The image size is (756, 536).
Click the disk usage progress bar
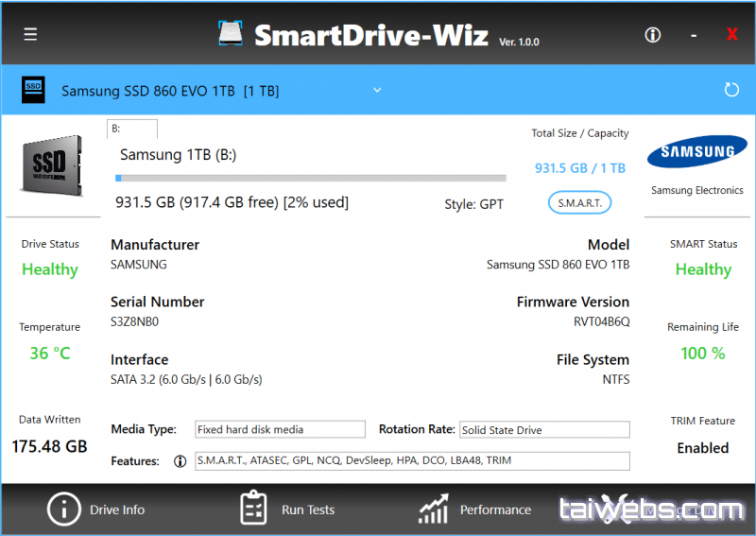click(310, 178)
